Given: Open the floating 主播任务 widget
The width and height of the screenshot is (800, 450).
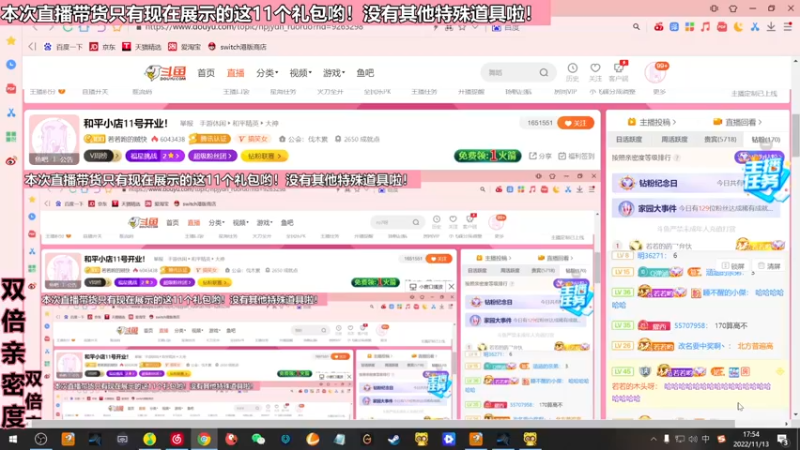Looking at the screenshot, I should [763, 177].
